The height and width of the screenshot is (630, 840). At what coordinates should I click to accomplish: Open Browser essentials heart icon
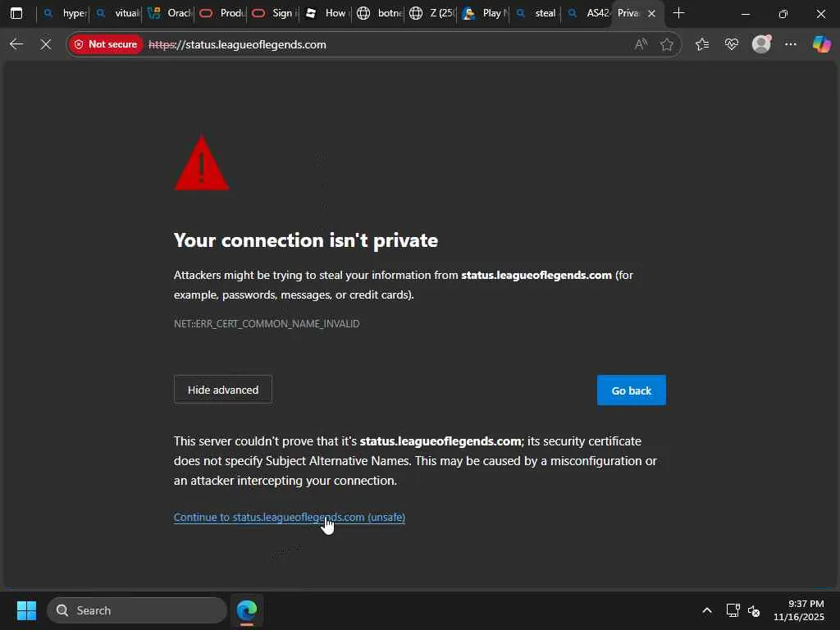[x=732, y=44]
